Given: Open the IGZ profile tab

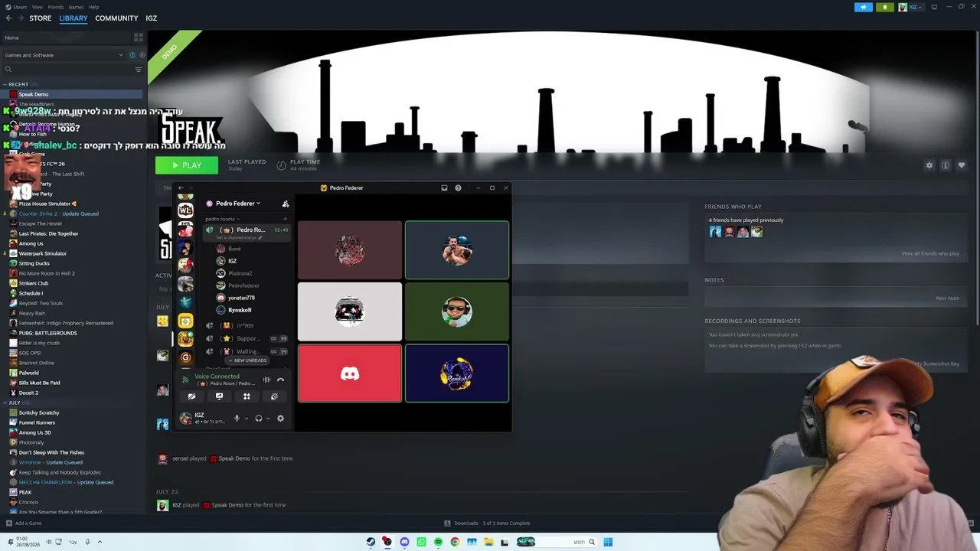Looking at the screenshot, I should [x=152, y=18].
